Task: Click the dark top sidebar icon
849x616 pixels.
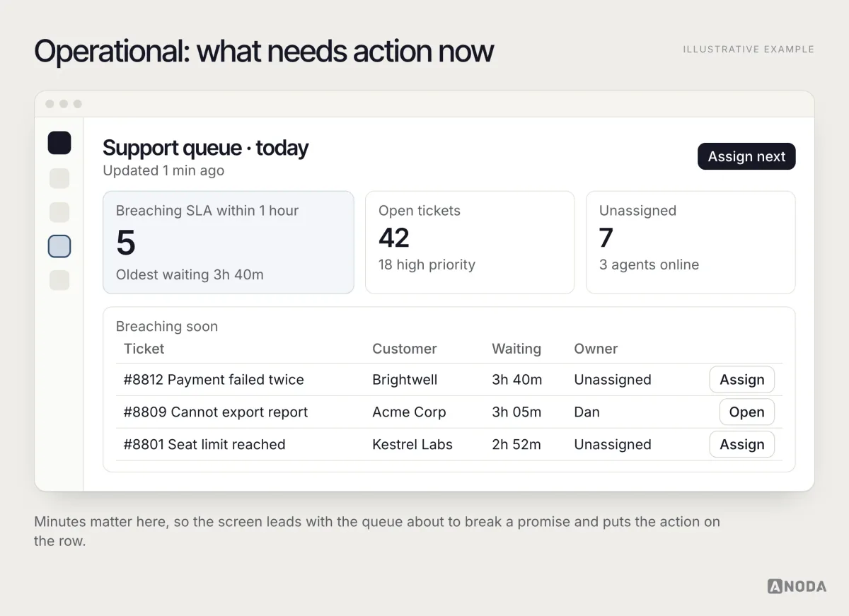Action: 59,143
